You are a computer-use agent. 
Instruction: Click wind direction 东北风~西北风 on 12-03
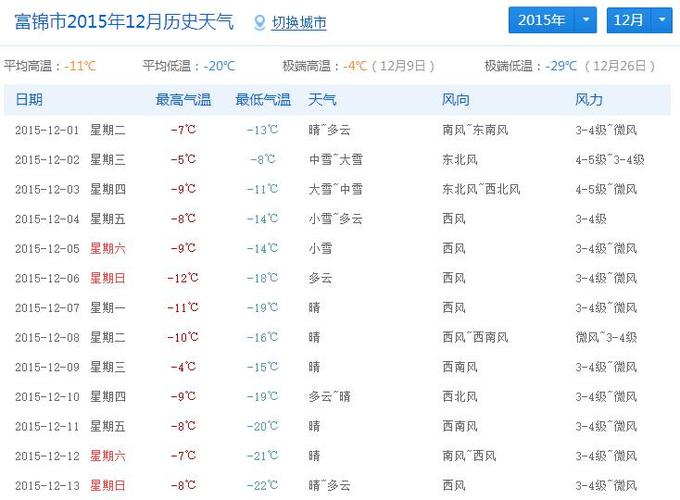click(x=481, y=189)
